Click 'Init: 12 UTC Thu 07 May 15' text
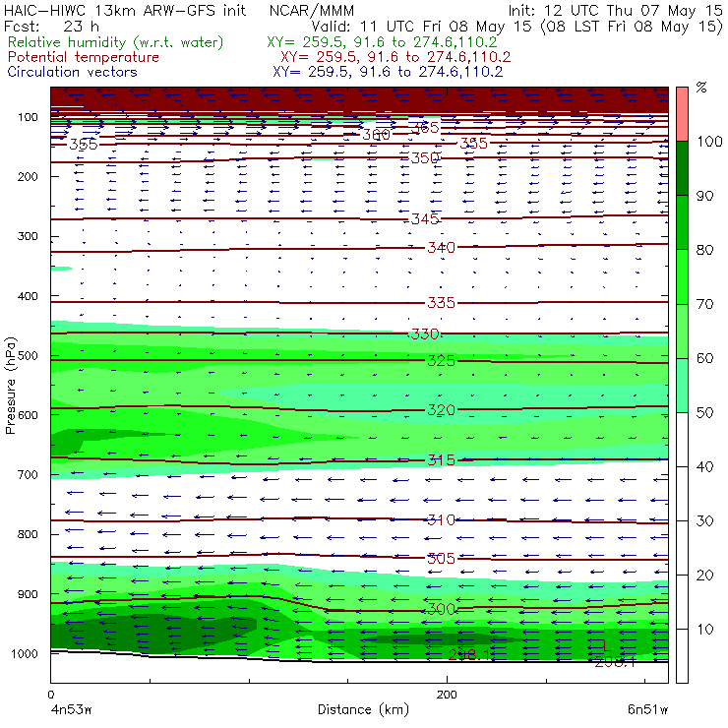The width and height of the screenshot is (728, 728). (615, 10)
